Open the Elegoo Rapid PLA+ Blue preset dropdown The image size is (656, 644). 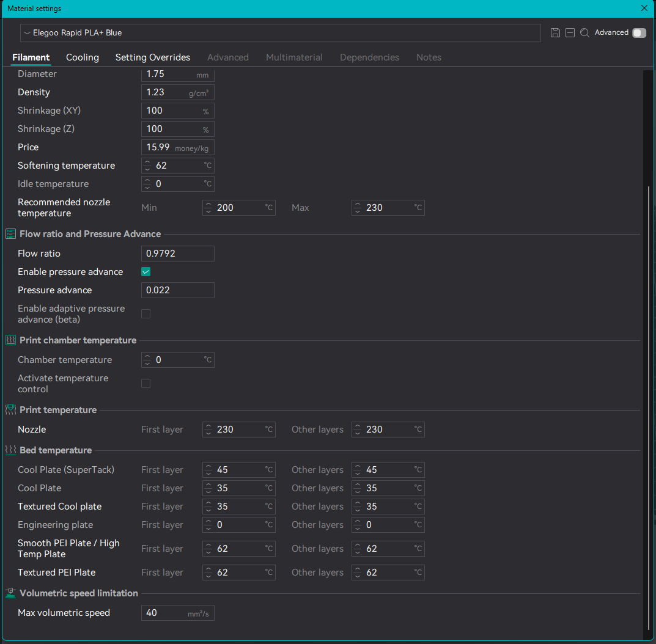(280, 32)
